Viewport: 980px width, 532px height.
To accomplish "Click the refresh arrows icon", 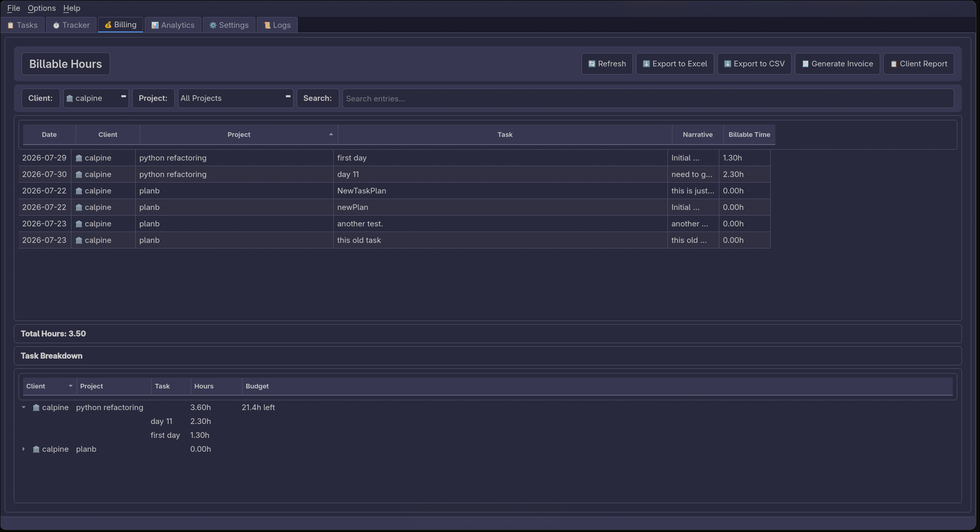I will (592, 64).
